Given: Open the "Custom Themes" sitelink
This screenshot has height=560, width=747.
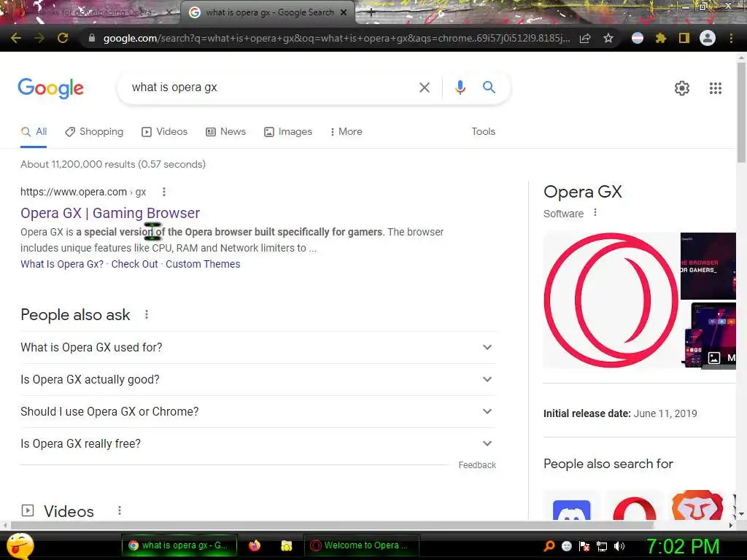Looking at the screenshot, I should (x=203, y=264).
